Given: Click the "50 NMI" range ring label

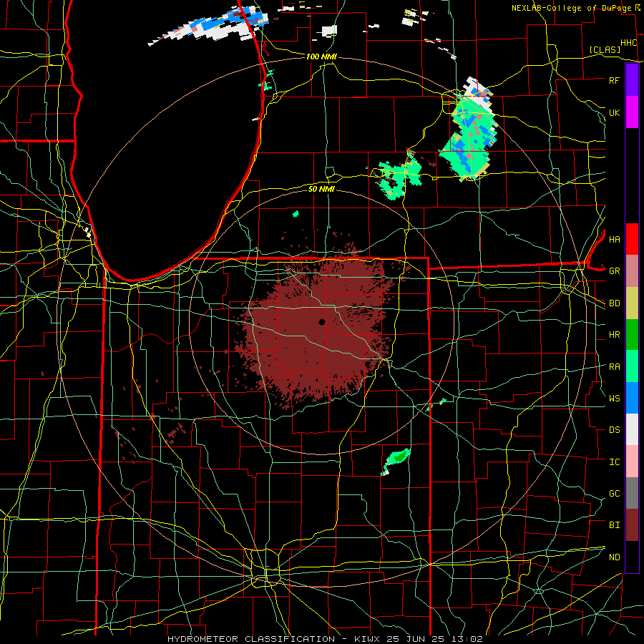Looking at the screenshot, I should (321, 189).
